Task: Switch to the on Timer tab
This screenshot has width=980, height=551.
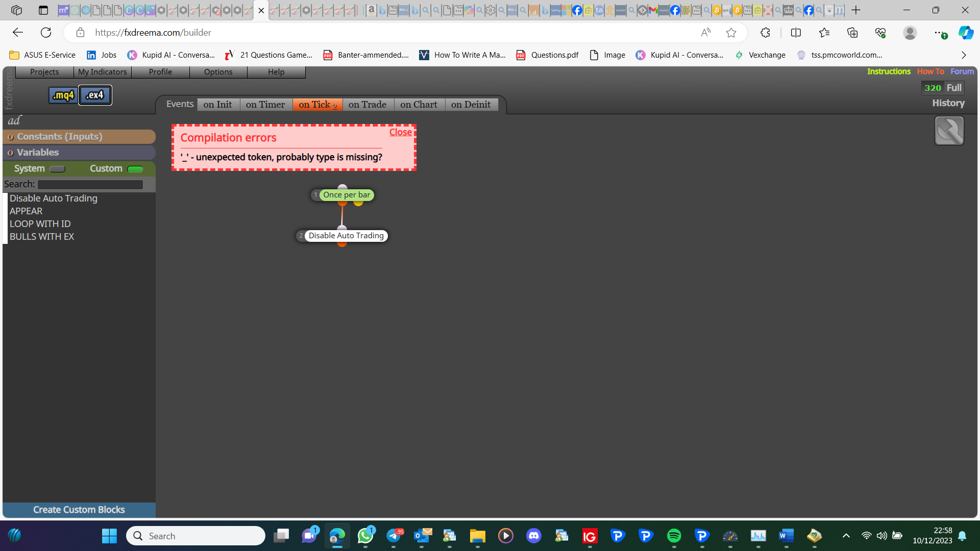Action: (265, 105)
